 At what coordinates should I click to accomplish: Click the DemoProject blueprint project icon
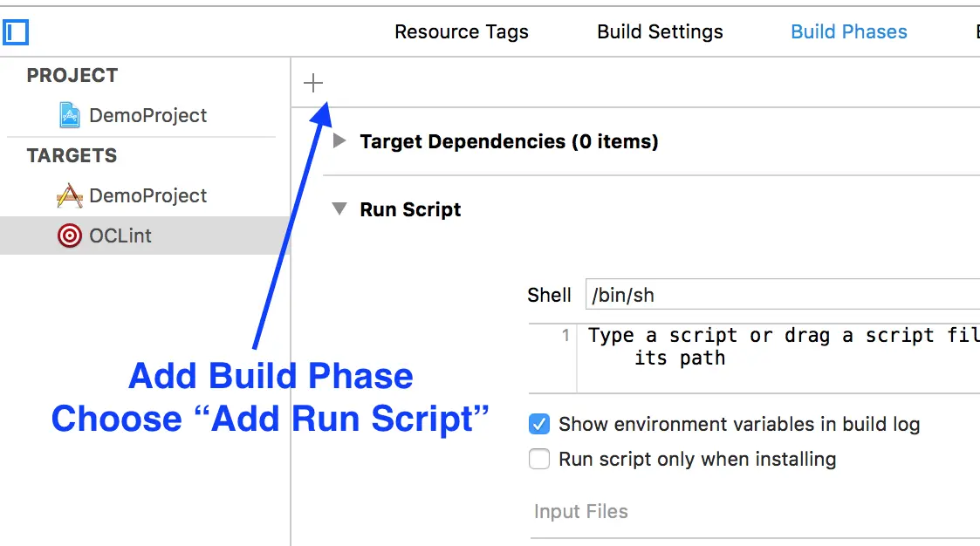coord(70,115)
